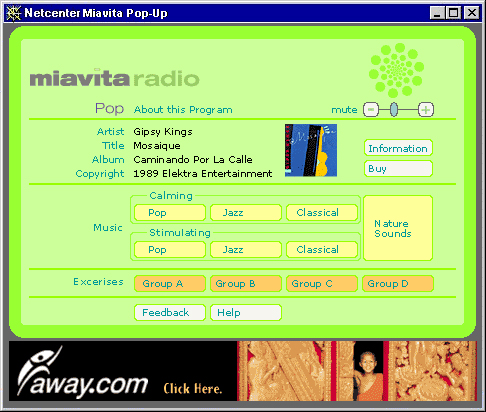Click the Click Here text in banner

click(193, 389)
